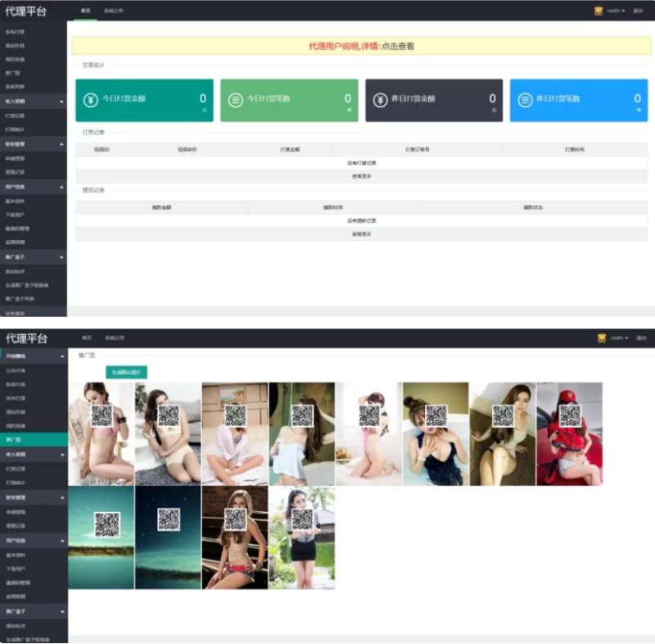Open the ceshi user dropdown in 推广图 page header
The height and width of the screenshot is (644, 655).
pyautogui.click(x=619, y=338)
